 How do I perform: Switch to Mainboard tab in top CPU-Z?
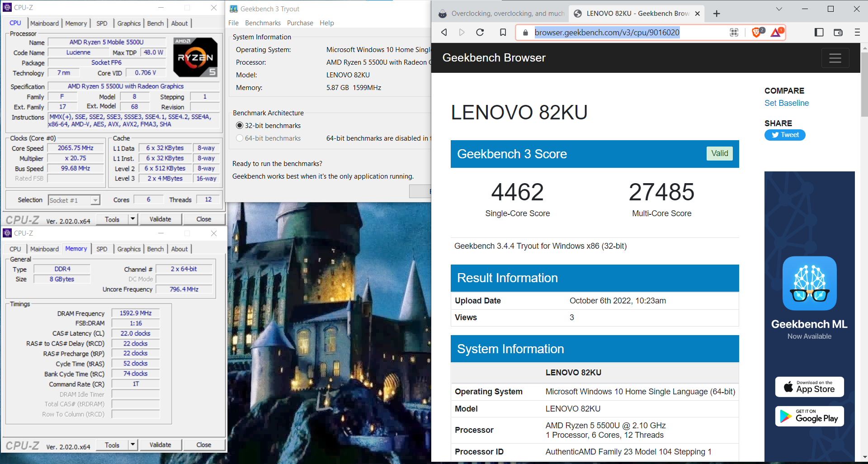point(44,24)
